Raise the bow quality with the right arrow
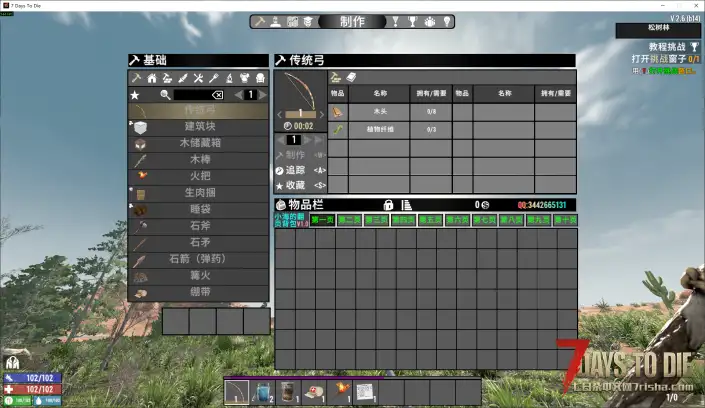 click(x=321, y=115)
